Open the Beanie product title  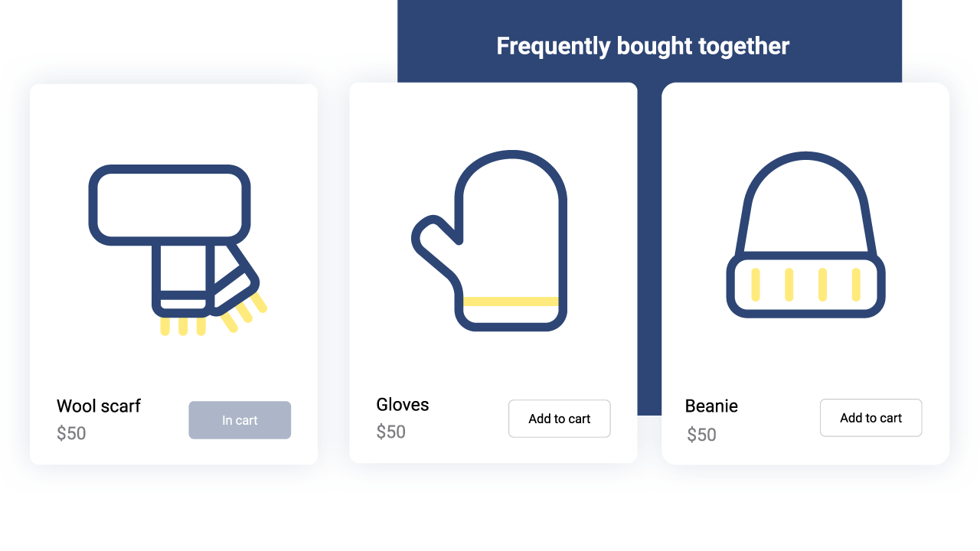[711, 406]
